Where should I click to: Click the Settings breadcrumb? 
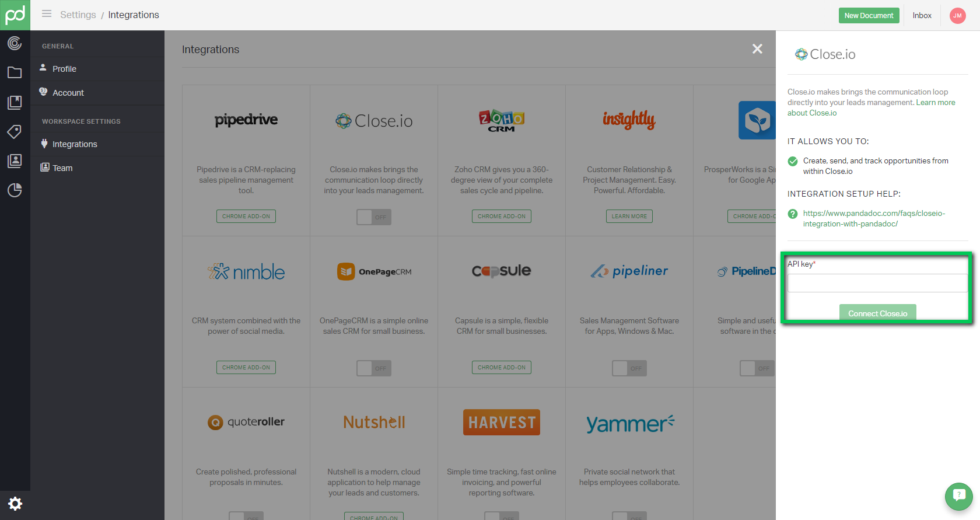tap(78, 15)
